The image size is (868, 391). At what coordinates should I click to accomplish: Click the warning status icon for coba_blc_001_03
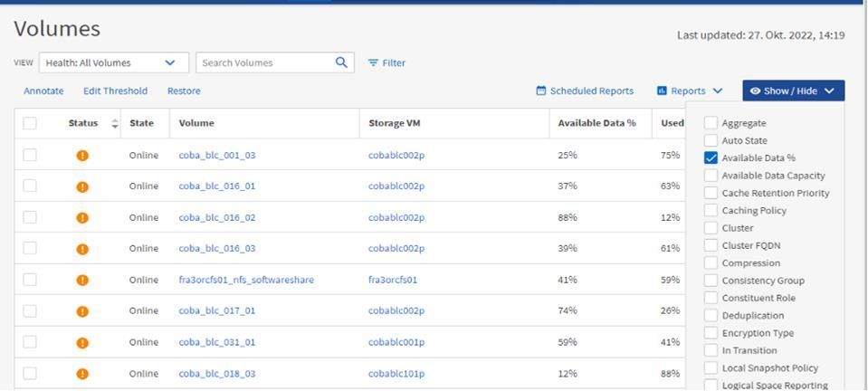[x=82, y=156]
